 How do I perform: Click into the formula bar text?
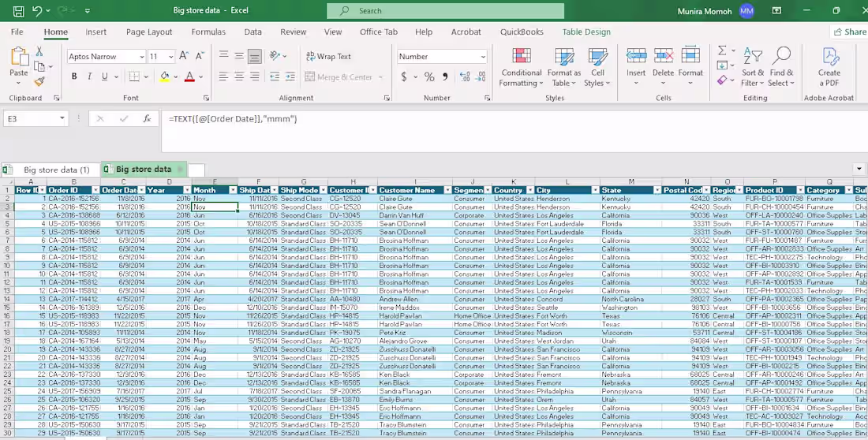[234, 118]
